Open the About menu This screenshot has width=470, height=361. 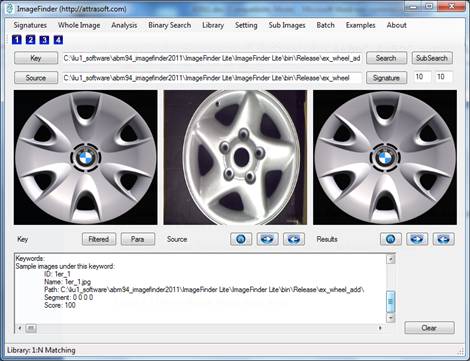396,25
